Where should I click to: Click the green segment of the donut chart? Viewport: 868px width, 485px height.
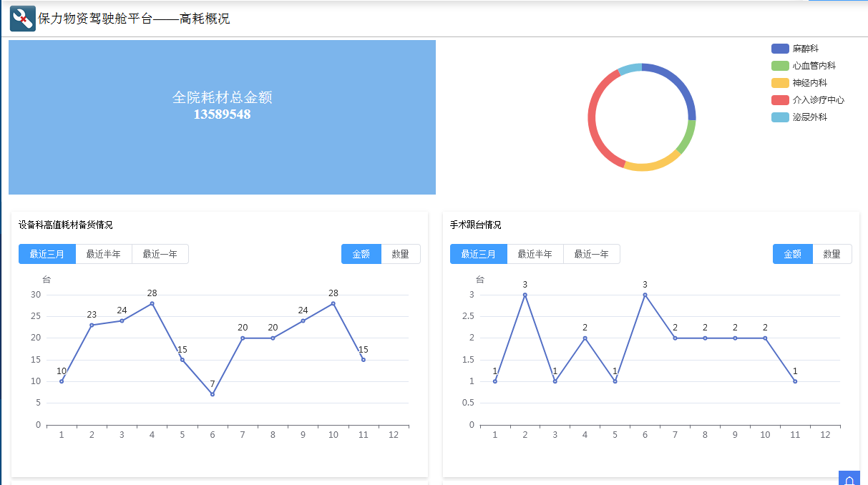point(688,137)
